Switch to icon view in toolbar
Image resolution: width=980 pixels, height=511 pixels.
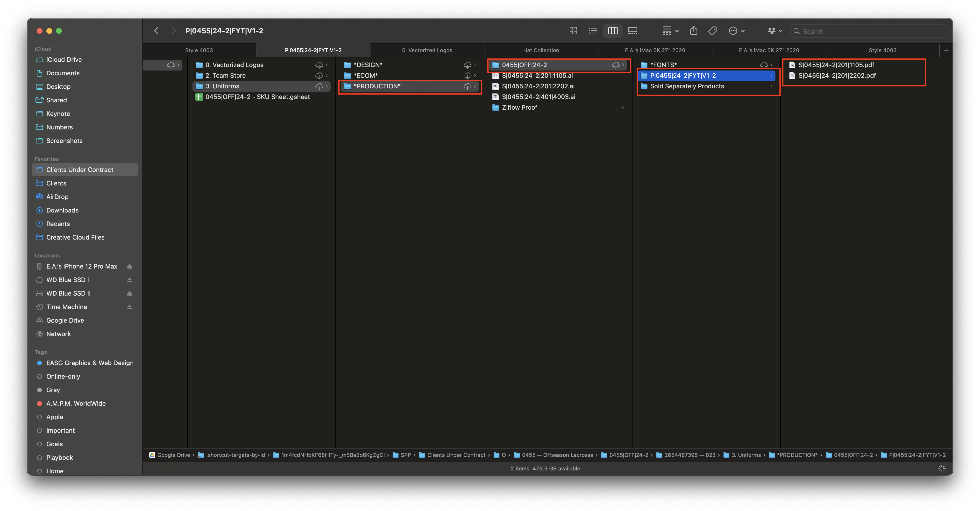point(573,31)
